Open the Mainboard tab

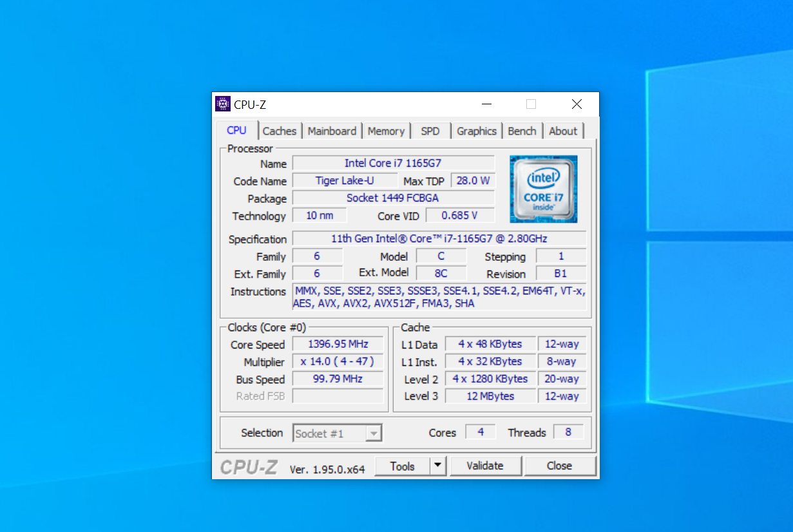[332, 131]
